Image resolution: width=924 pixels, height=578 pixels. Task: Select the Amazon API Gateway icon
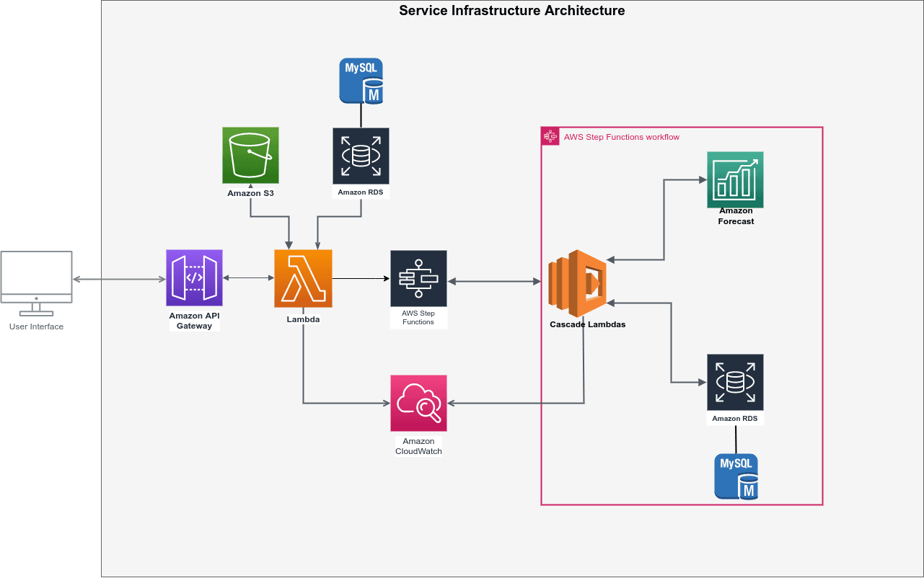coord(194,278)
